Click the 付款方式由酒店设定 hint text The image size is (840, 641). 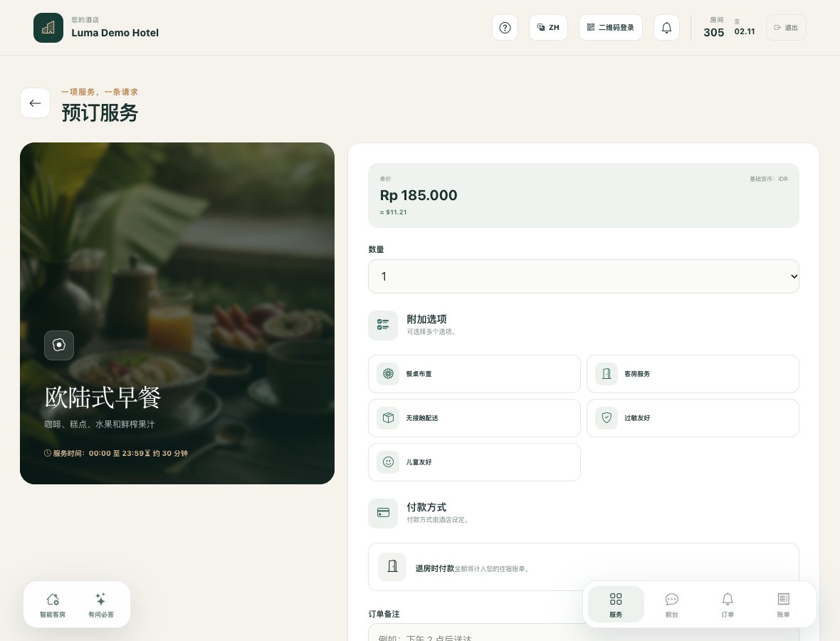tap(438, 520)
